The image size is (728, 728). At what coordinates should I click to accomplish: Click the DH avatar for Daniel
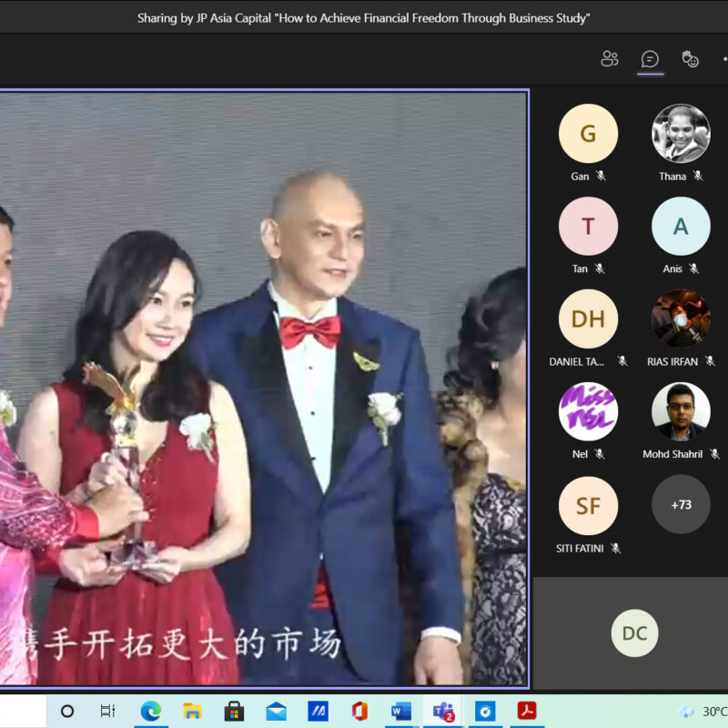click(588, 319)
